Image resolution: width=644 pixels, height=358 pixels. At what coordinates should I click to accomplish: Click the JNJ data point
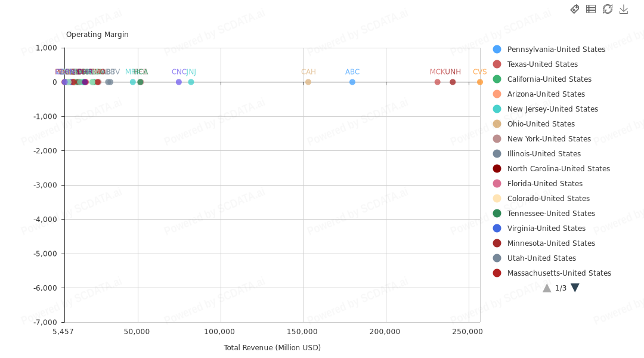[191, 82]
